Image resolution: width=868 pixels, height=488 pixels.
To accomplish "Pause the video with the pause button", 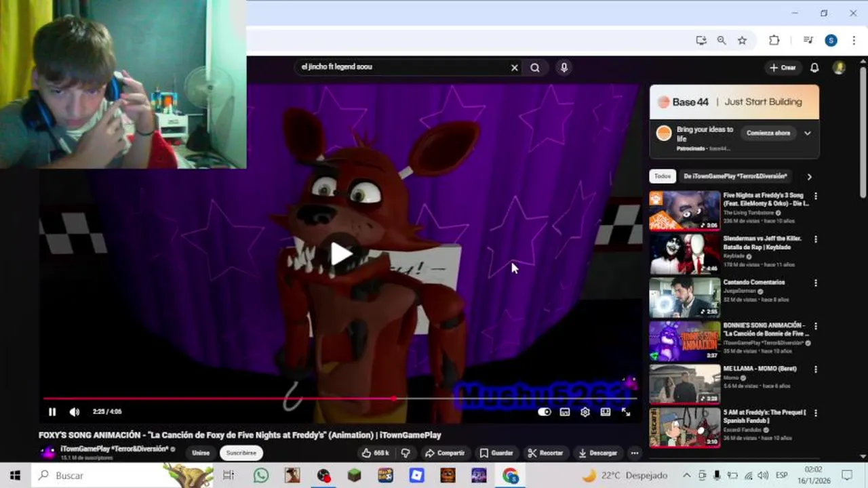I will coord(52,411).
